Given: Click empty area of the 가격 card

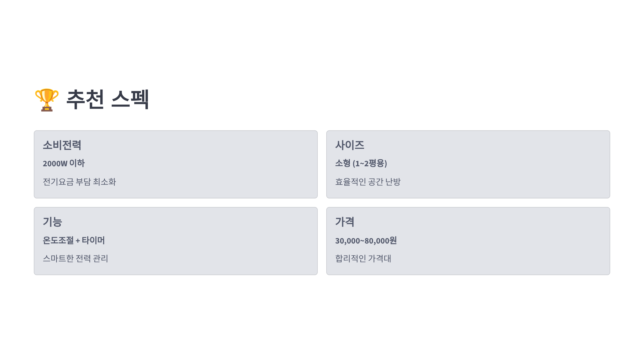Looking at the screenshot, I should tap(510, 241).
